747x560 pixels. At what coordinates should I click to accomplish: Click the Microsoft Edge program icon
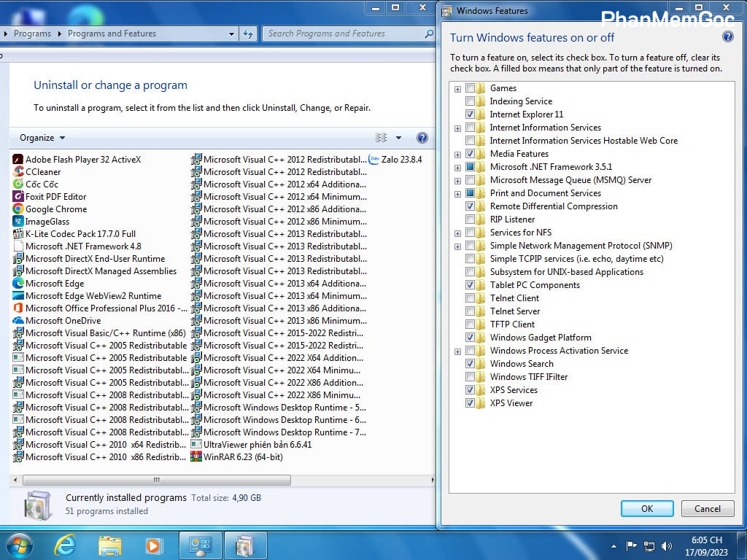click(18, 284)
